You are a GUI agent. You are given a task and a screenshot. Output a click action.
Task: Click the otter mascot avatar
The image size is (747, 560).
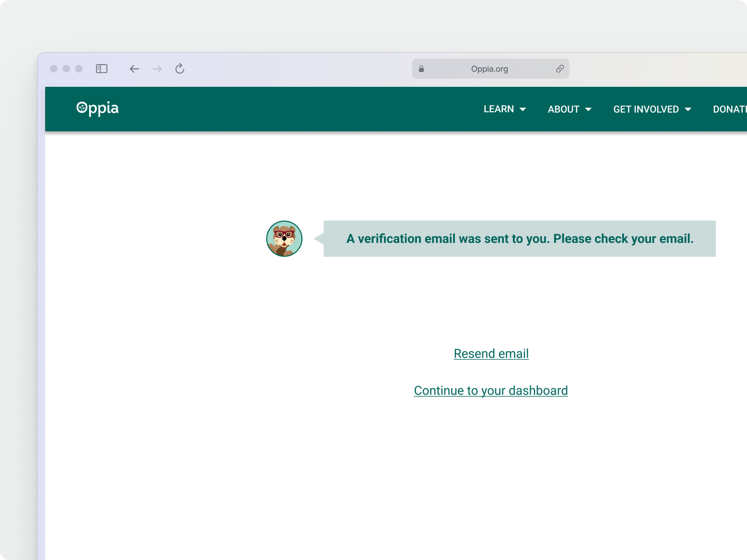pyautogui.click(x=284, y=239)
